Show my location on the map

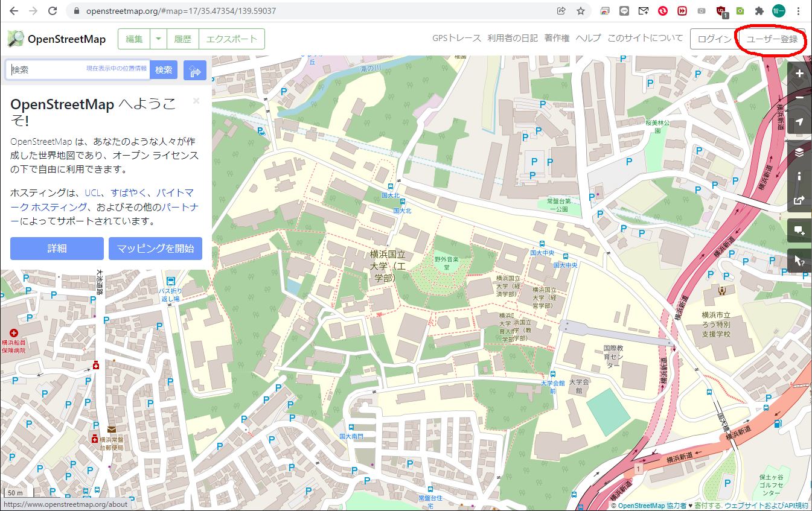point(799,122)
